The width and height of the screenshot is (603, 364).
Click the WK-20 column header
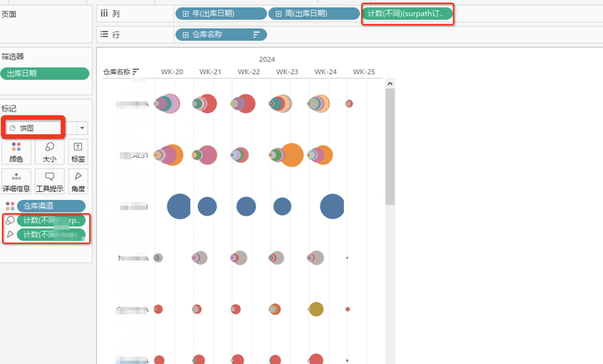[172, 72]
